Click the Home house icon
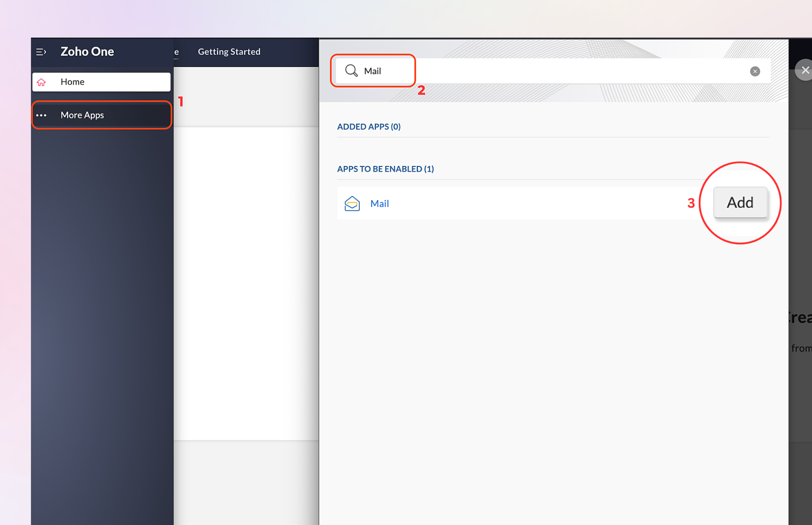The image size is (812, 525). [x=41, y=82]
